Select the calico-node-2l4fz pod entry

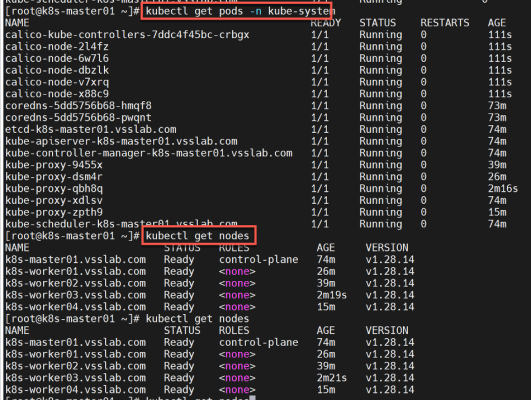(57, 46)
